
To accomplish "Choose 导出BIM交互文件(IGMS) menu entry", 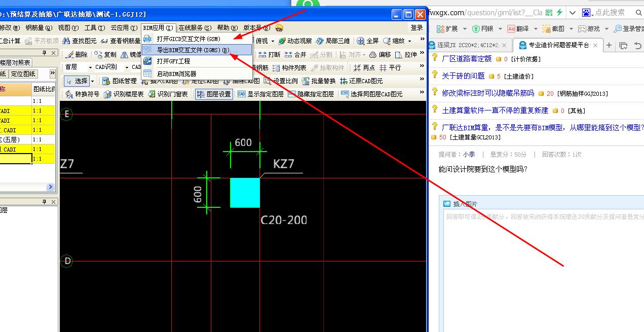I will pos(197,50).
